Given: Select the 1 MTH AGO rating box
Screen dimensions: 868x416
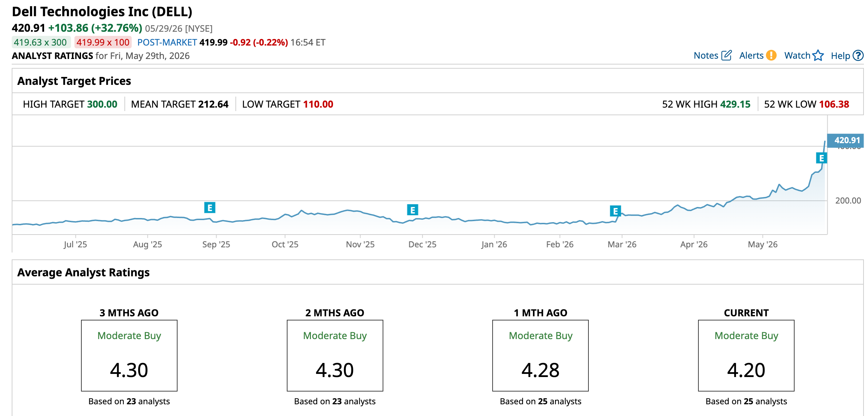Looking at the screenshot, I should (541, 356).
